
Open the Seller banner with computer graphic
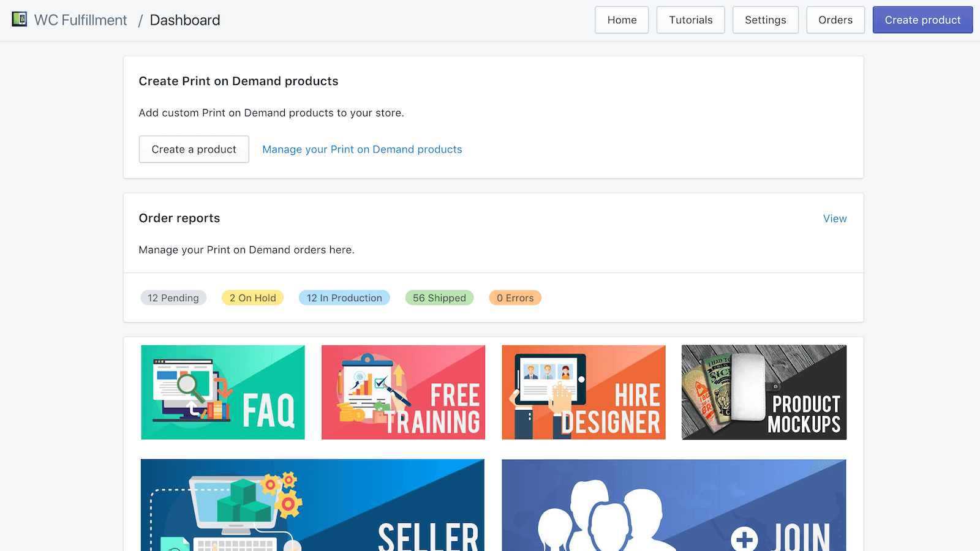point(312,505)
